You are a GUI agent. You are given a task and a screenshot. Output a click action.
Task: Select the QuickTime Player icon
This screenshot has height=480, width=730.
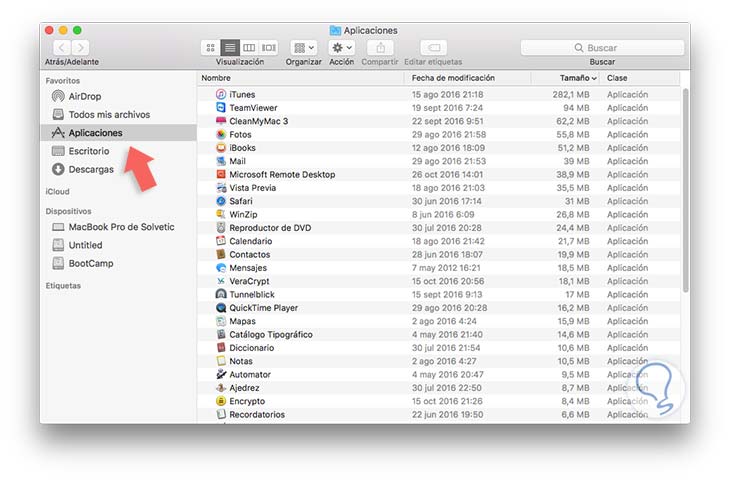(x=221, y=308)
